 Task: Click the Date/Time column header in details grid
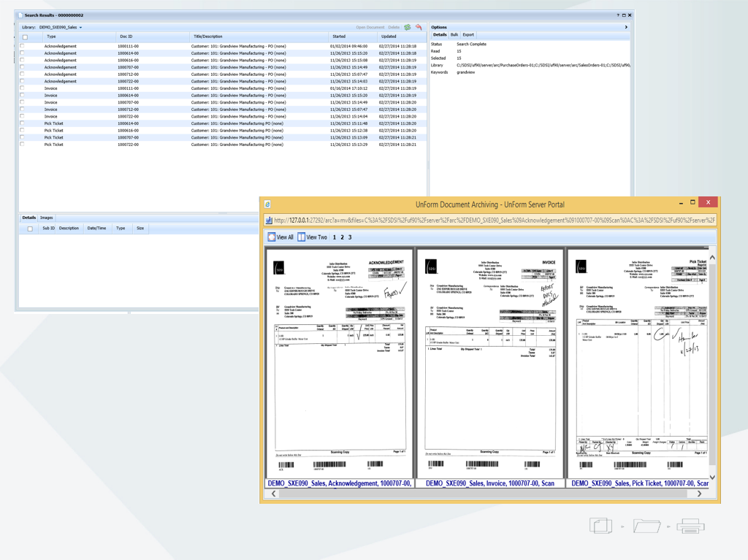pyautogui.click(x=97, y=229)
